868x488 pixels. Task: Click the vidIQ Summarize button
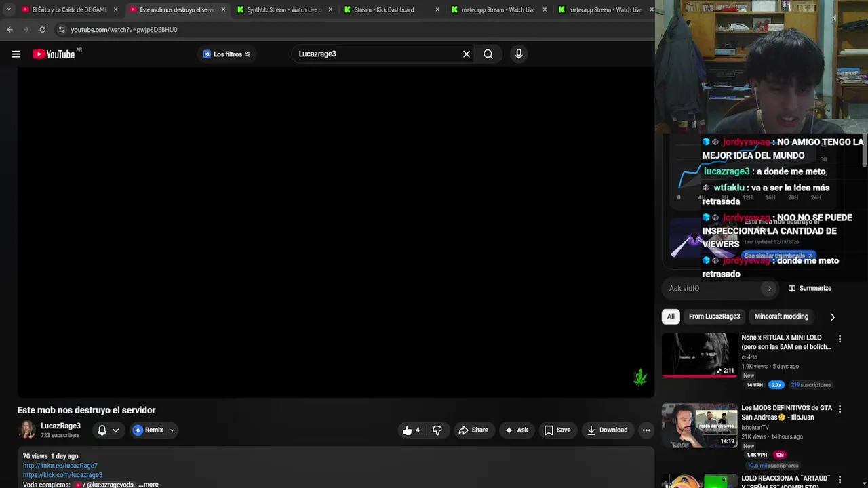click(810, 289)
